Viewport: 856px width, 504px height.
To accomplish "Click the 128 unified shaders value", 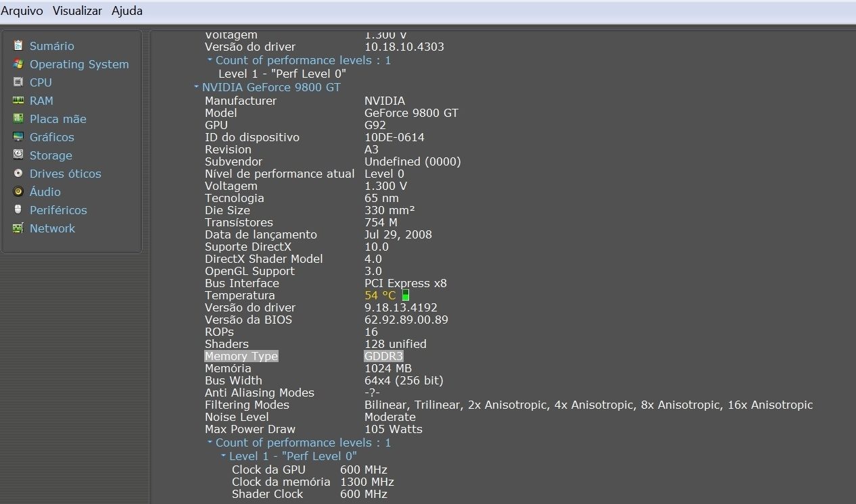I will click(x=396, y=344).
